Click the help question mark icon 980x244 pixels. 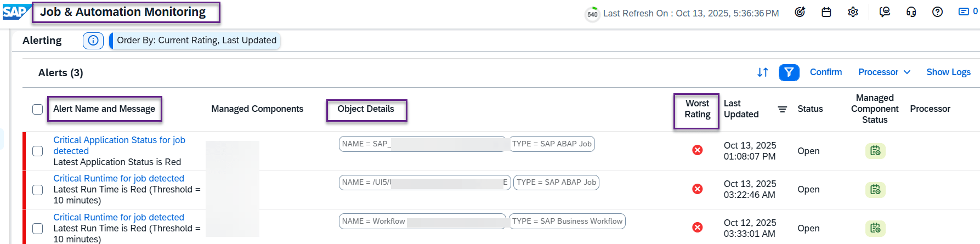click(937, 12)
